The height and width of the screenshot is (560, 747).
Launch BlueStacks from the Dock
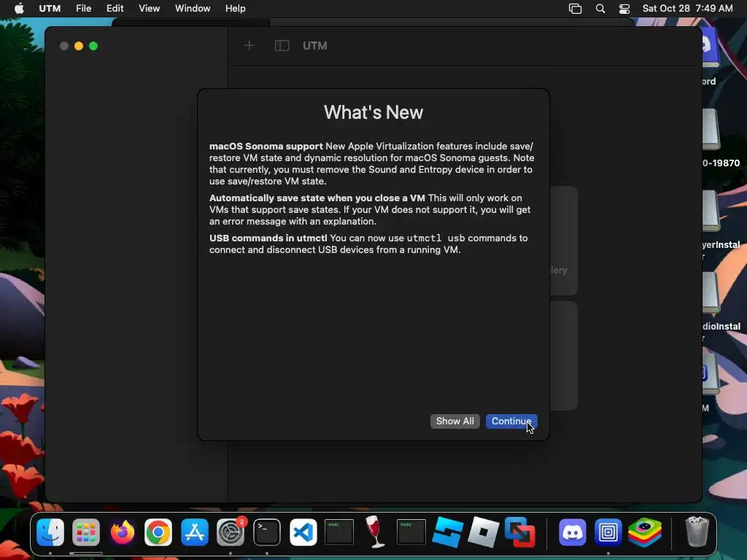(645, 532)
